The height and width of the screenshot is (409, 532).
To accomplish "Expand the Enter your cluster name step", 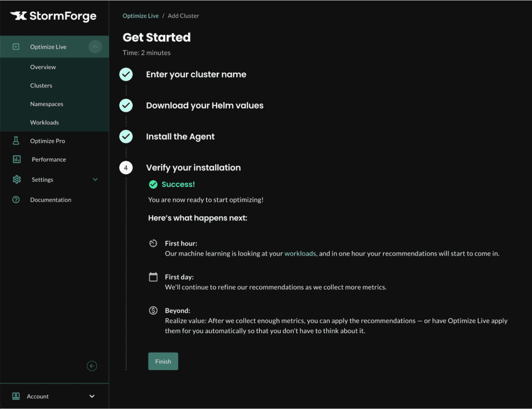I will [x=196, y=75].
